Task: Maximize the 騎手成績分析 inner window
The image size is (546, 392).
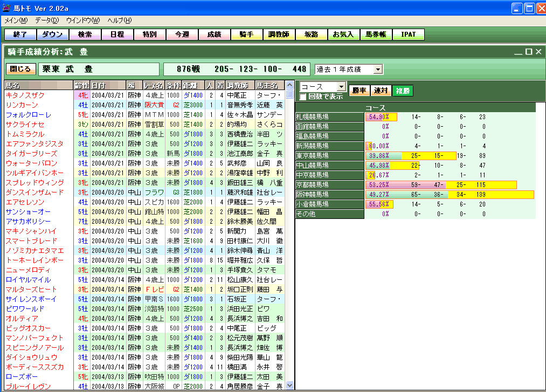Action: [x=528, y=52]
